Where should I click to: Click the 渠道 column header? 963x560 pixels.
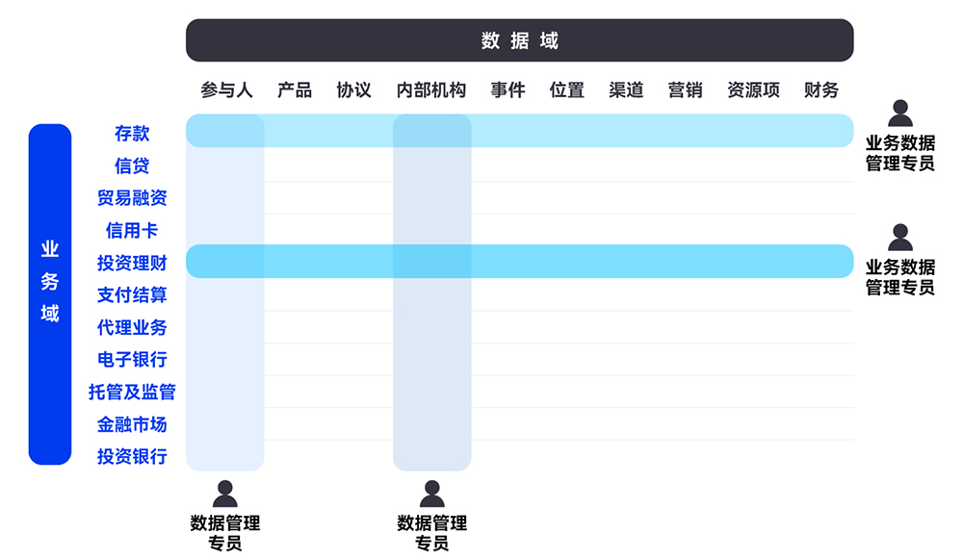tap(626, 90)
